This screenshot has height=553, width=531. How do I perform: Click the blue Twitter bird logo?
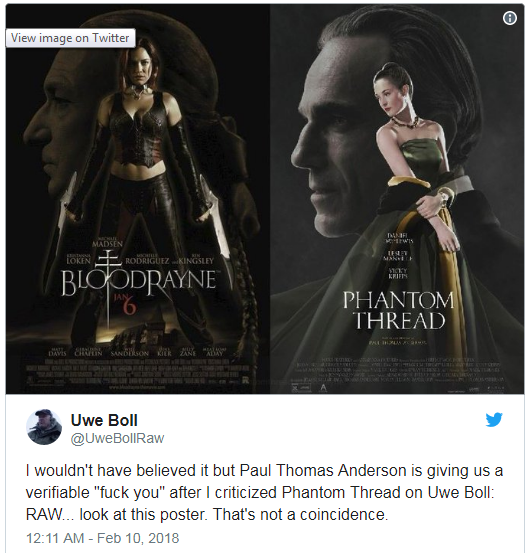494,419
